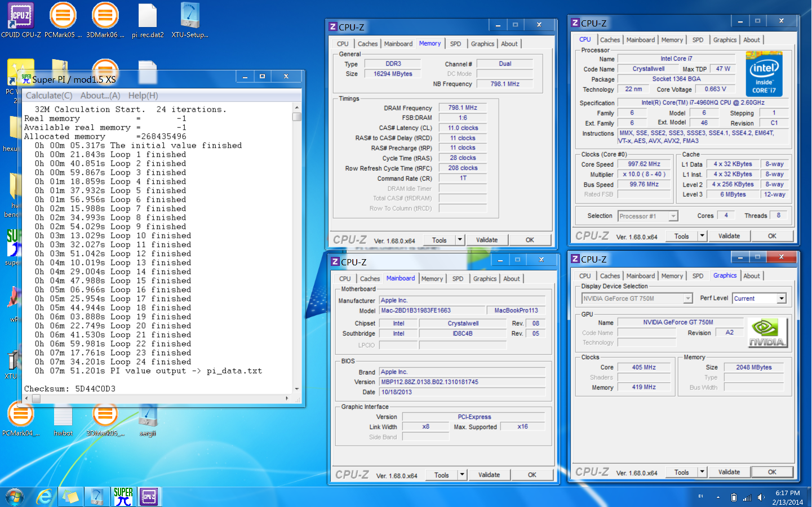Click the XTU setup taskbar icon

click(97, 497)
